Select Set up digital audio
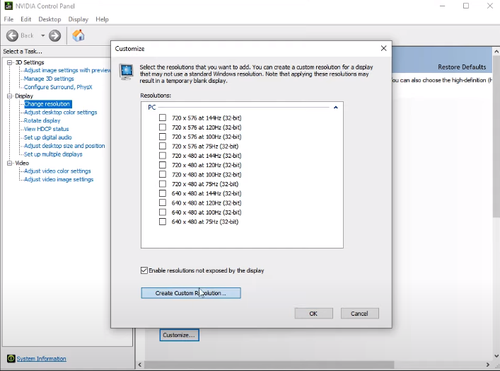Image resolution: width=500 pixels, height=371 pixels. [48, 137]
